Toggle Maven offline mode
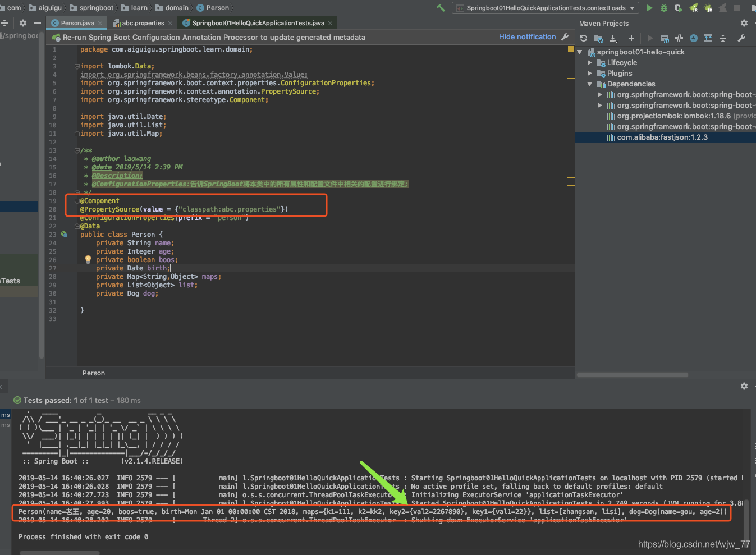 pyautogui.click(x=679, y=38)
